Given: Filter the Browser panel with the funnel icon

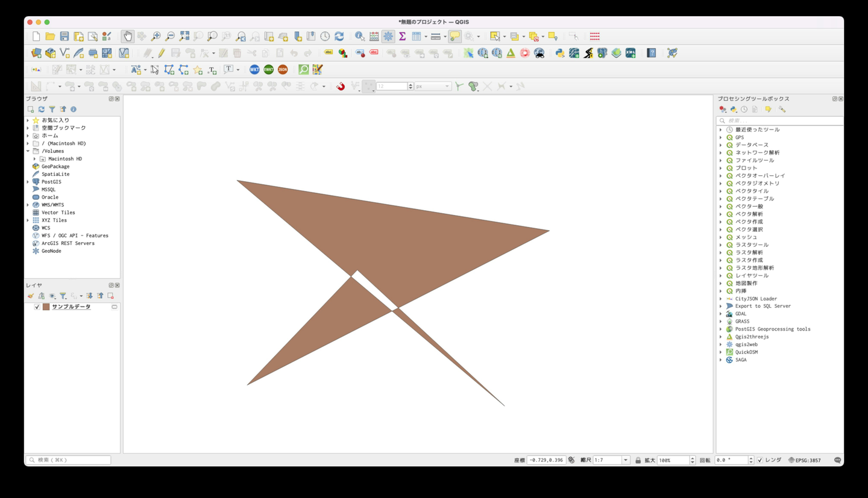Looking at the screenshot, I should (x=52, y=110).
